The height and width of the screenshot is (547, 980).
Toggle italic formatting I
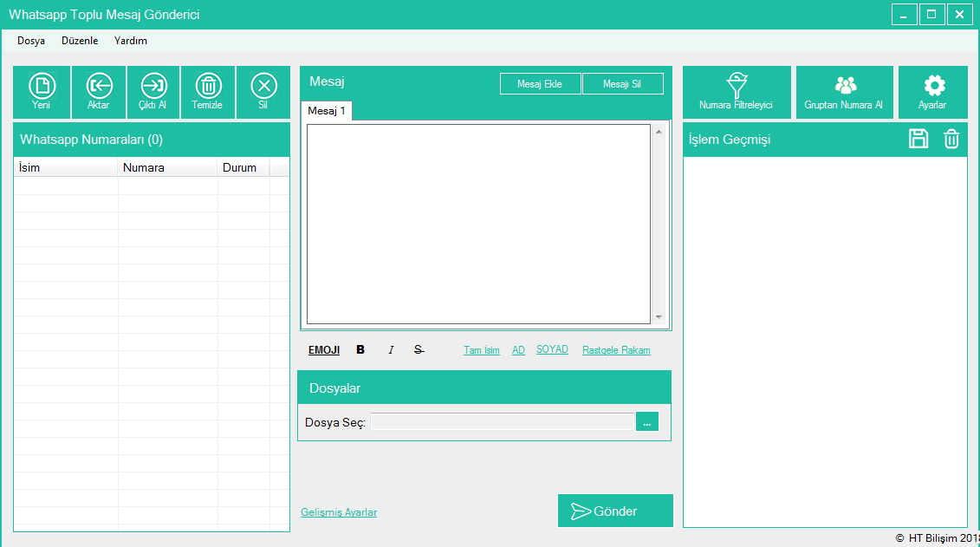(391, 349)
